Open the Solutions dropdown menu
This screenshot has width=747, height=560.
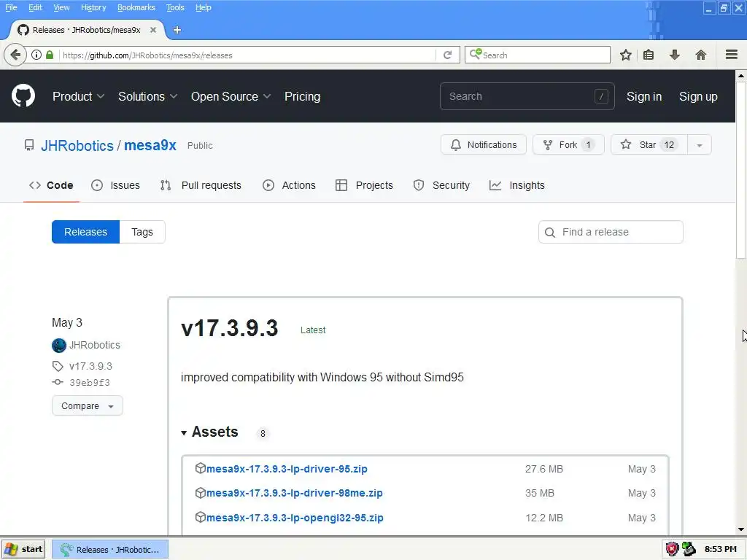point(147,97)
